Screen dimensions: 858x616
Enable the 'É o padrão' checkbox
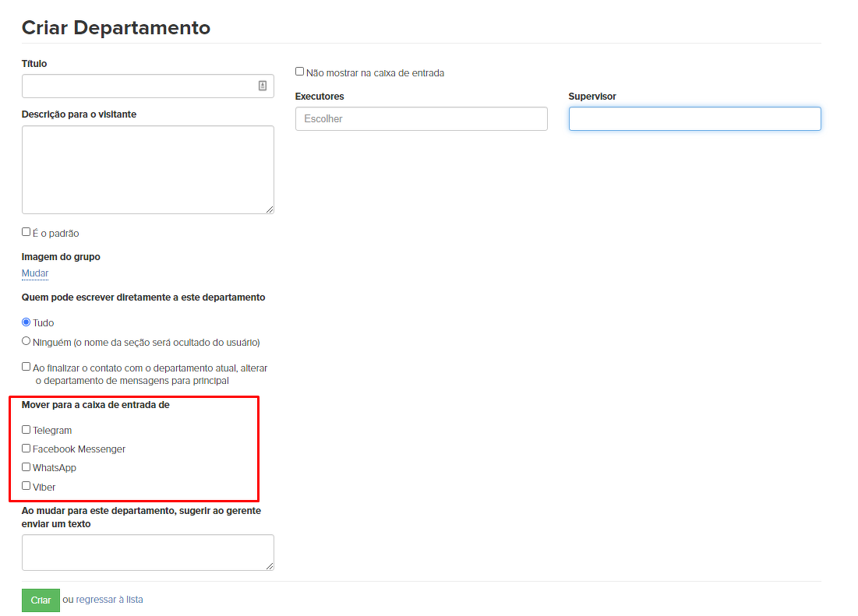[26, 232]
